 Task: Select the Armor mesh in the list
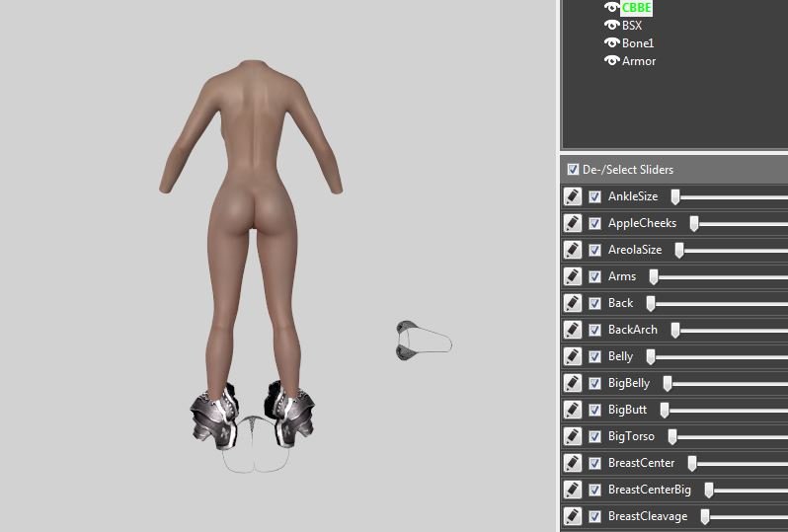pyautogui.click(x=639, y=61)
